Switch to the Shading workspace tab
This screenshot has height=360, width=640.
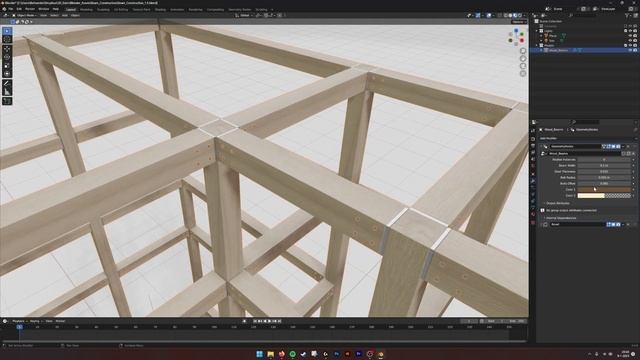point(160,9)
